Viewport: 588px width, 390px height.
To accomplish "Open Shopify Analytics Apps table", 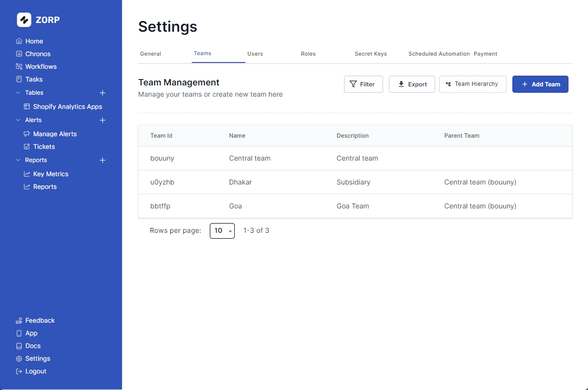I will [x=68, y=106].
